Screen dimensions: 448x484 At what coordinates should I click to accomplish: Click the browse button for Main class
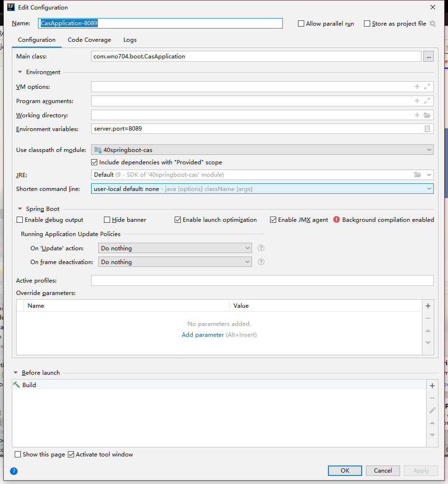(429, 57)
